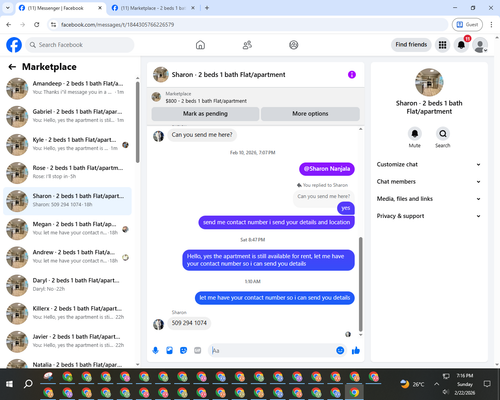Open the Facebook menu grid icon
500x400 pixels.
pos(442,45)
